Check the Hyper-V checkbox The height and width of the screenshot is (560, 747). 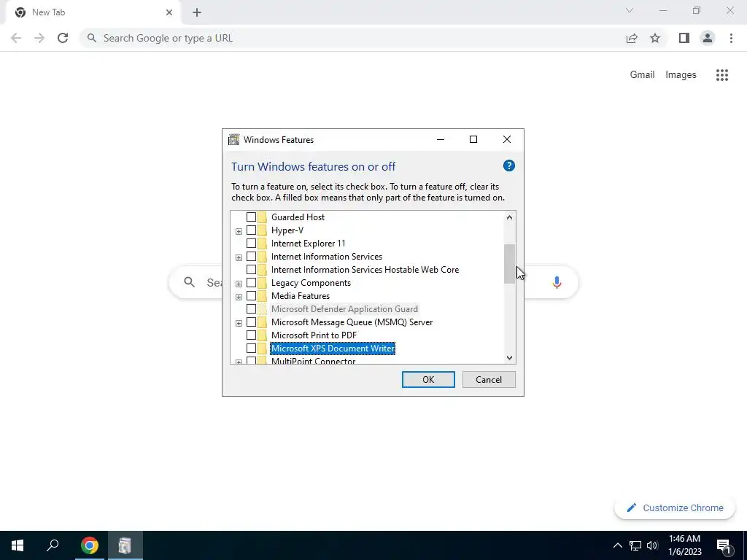coord(251,230)
